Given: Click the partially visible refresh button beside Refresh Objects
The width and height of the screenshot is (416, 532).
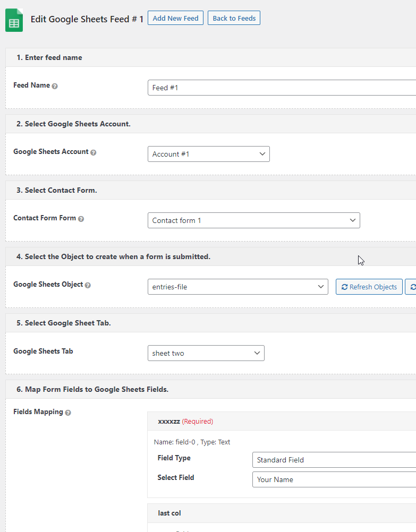Looking at the screenshot, I should click(411, 287).
